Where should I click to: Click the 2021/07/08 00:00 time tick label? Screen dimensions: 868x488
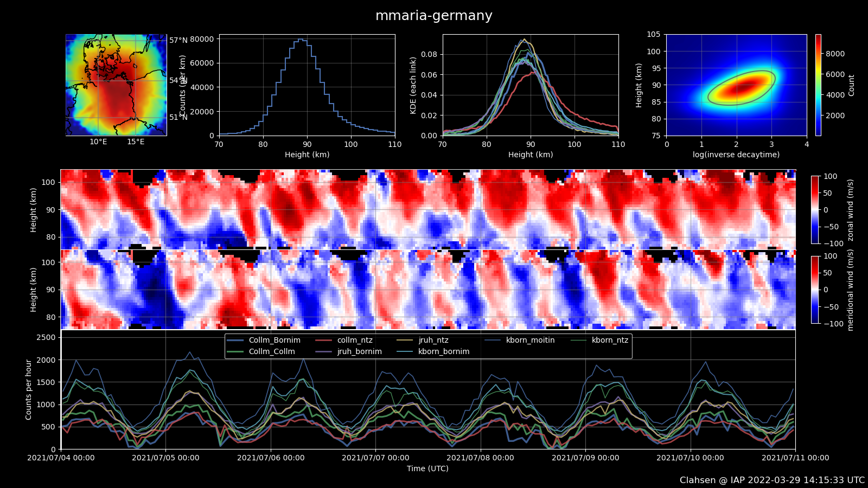click(480, 458)
